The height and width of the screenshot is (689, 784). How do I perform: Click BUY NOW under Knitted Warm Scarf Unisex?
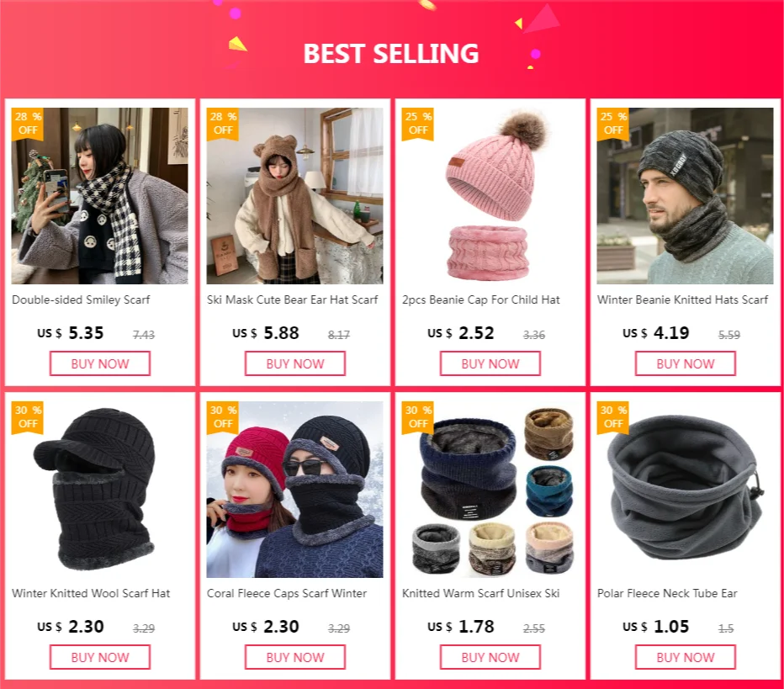point(490,657)
